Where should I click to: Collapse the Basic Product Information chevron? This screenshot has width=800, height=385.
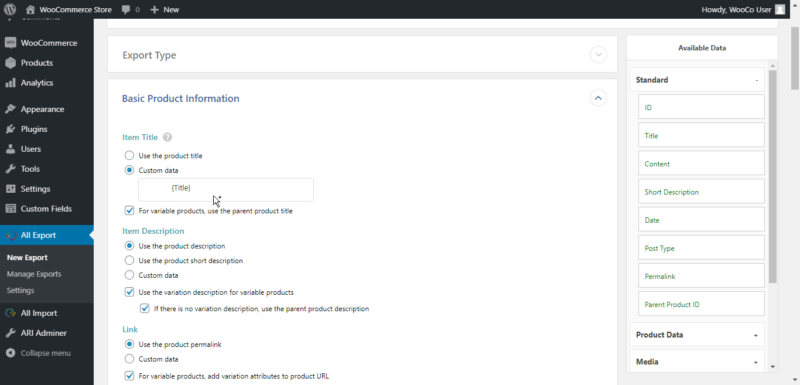click(598, 97)
